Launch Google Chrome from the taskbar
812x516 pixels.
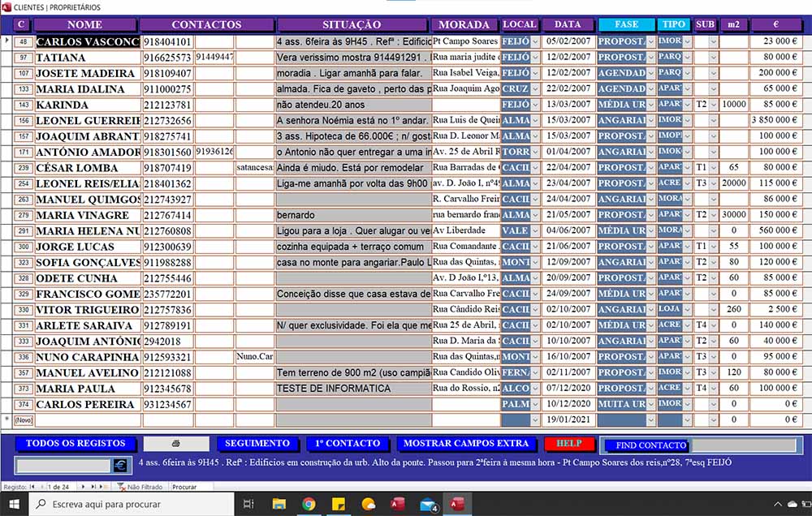pos(309,504)
